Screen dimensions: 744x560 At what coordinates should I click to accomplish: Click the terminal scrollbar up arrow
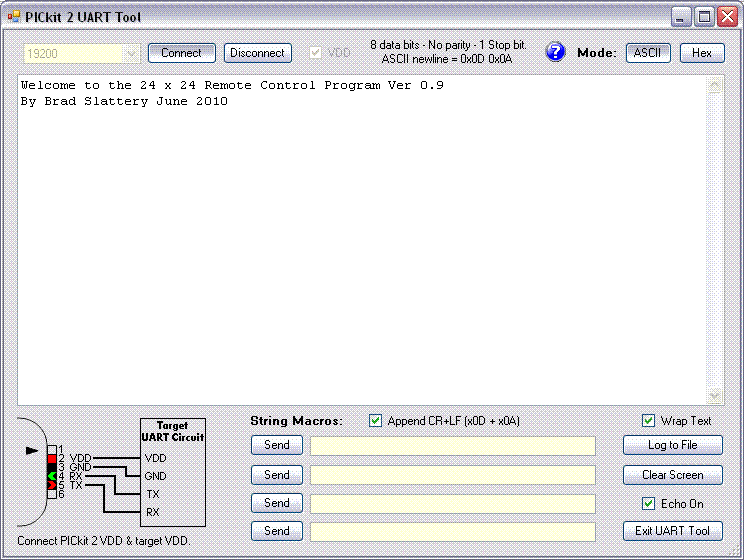coord(715,86)
